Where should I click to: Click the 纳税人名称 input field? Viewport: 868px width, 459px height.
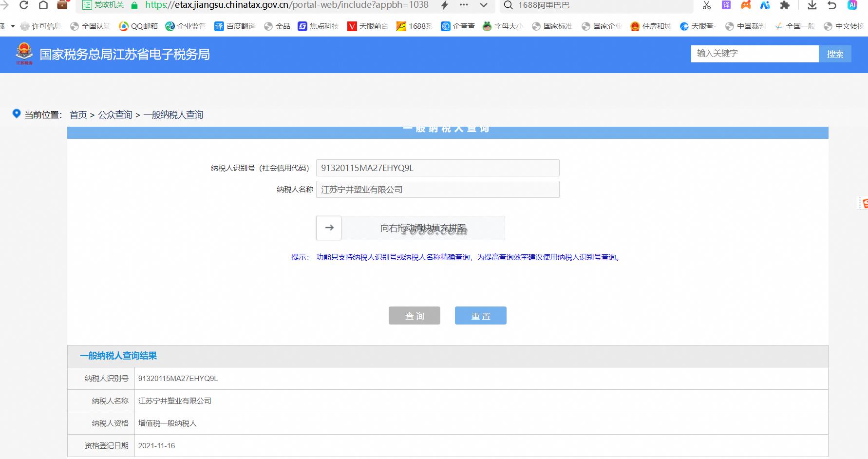[x=437, y=190]
